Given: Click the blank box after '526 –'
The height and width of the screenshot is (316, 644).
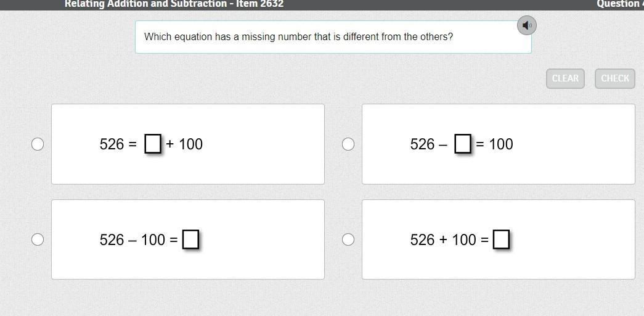Looking at the screenshot, I should [463, 144].
